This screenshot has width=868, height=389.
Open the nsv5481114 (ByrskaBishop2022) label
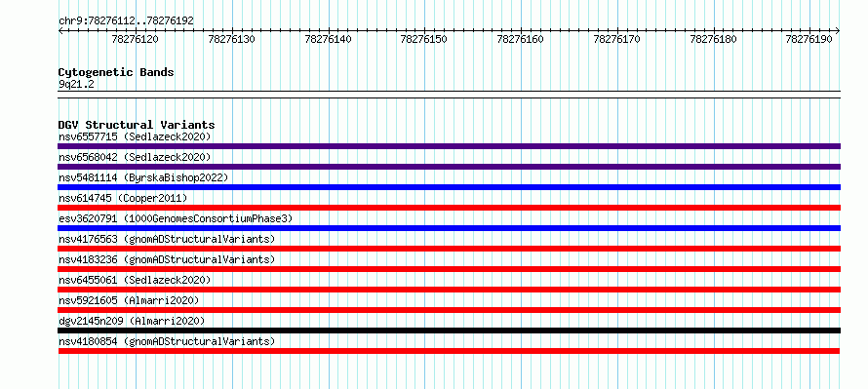coord(143,177)
